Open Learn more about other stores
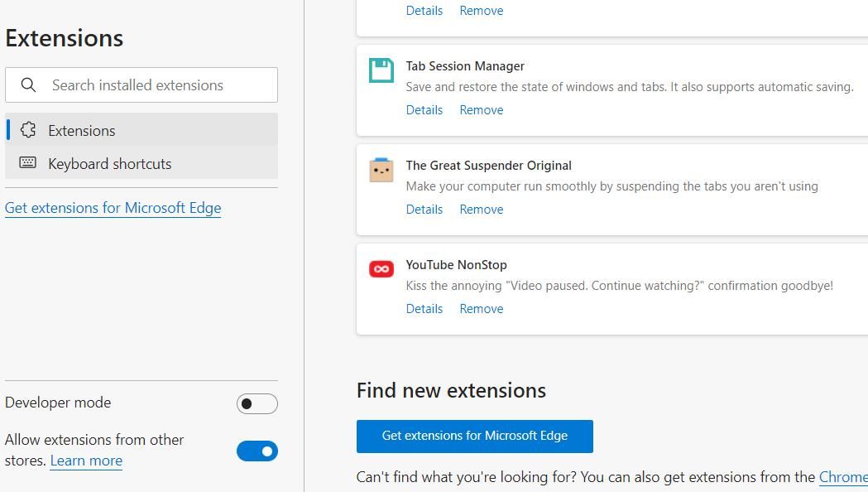Image resolution: width=868 pixels, height=492 pixels. tap(86, 461)
